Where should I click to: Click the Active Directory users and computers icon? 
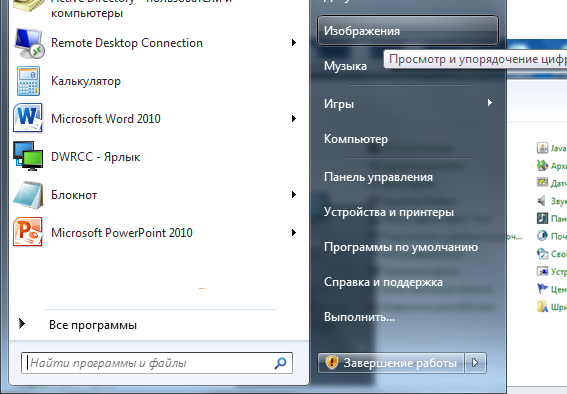click(x=29, y=5)
